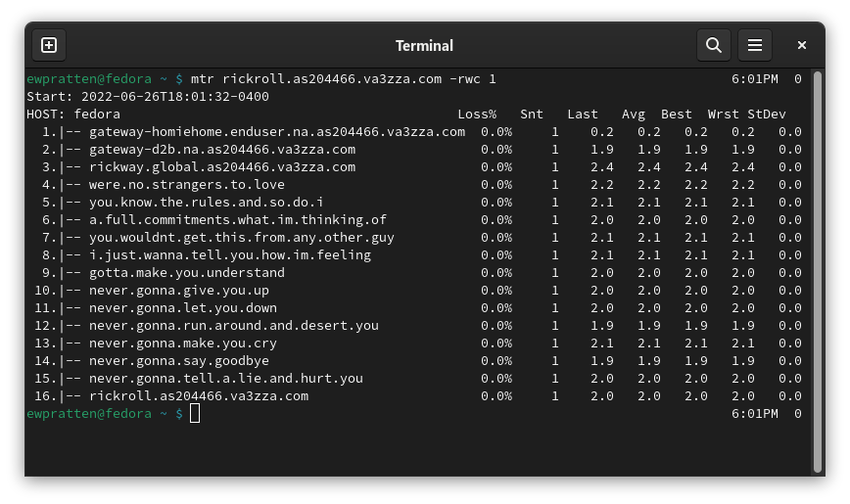This screenshot has height=504, width=850.
Task: Click the Start timestamp line
Action: point(147,96)
